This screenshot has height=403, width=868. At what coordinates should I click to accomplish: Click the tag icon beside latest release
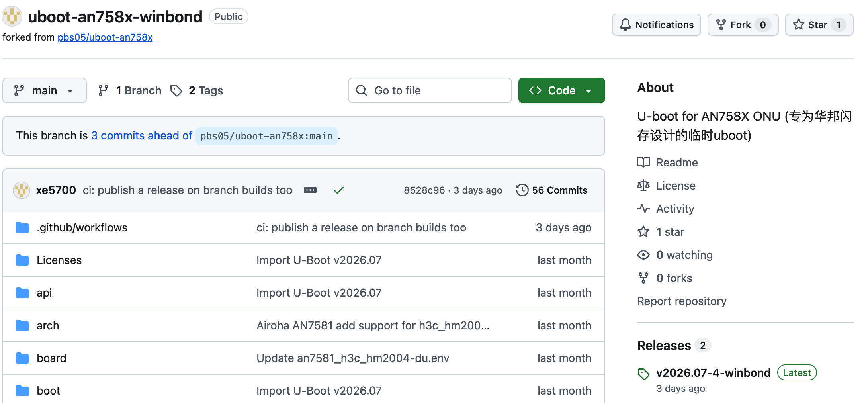click(643, 374)
